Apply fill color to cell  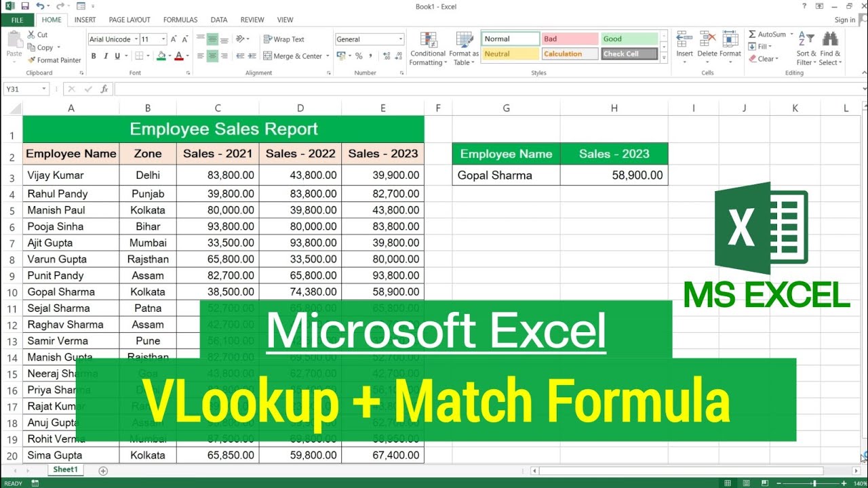coord(161,56)
